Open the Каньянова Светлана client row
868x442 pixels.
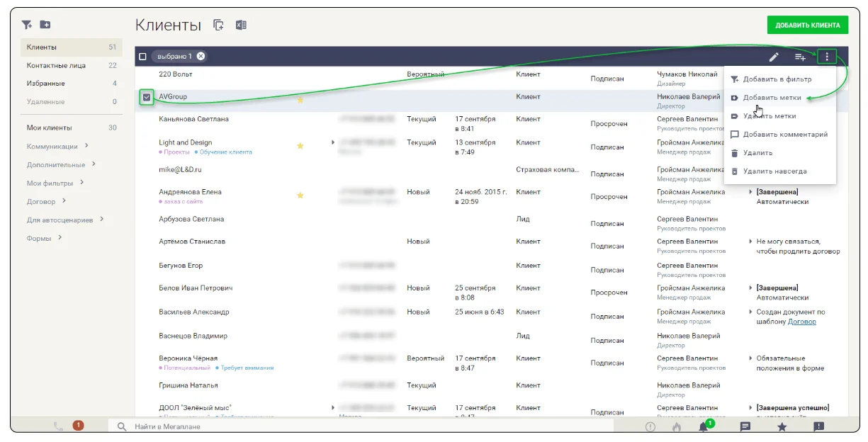[x=193, y=119]
